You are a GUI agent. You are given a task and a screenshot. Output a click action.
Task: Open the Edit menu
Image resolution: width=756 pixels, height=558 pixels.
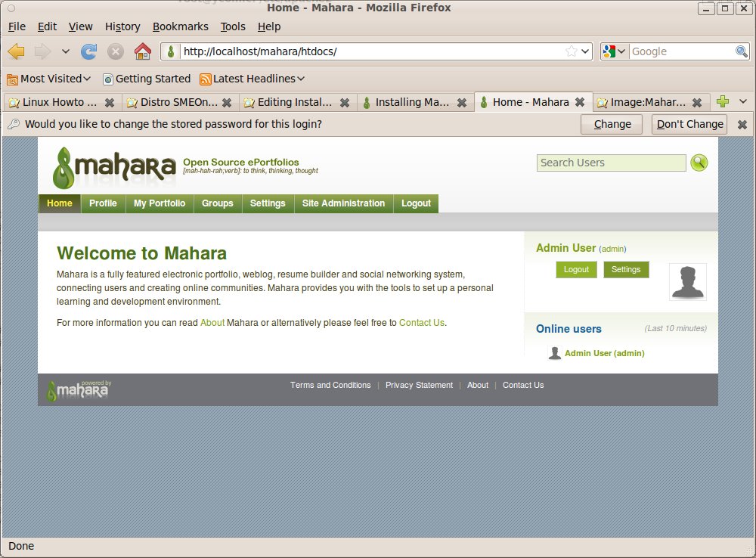[47, 26]
